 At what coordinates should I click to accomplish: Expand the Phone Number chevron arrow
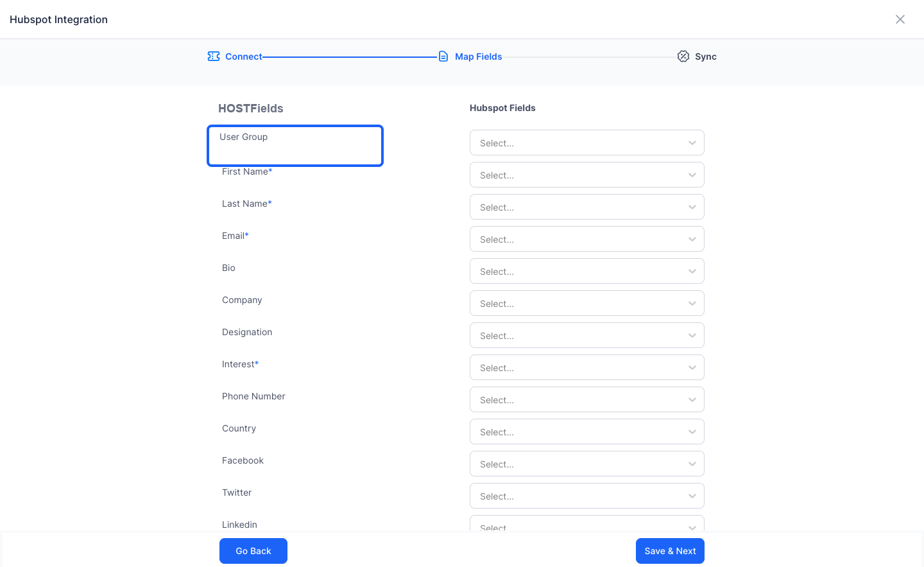pyautogui.click(x=692, y=399)
